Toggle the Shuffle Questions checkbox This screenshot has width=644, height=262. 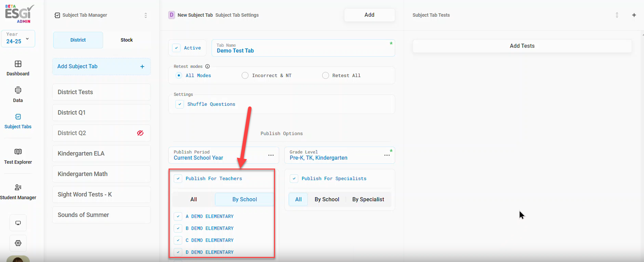pos(180,104)
